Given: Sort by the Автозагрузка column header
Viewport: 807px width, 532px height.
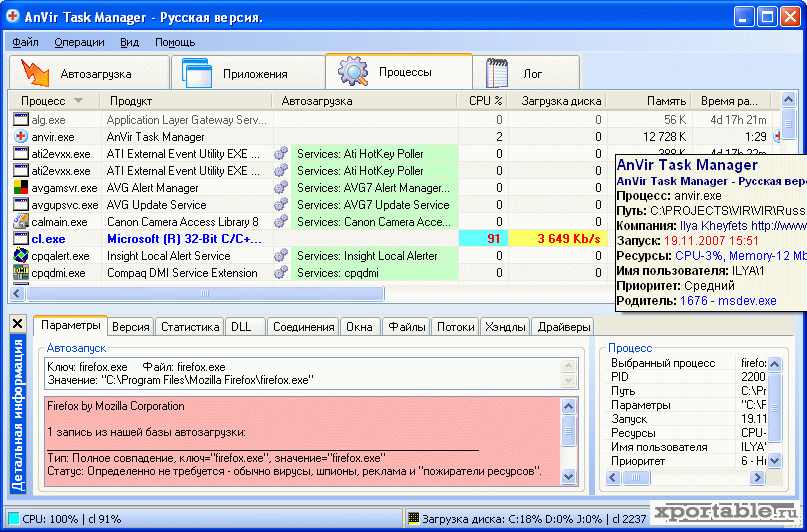Looking at the screenshot, I should click(364, 101).
